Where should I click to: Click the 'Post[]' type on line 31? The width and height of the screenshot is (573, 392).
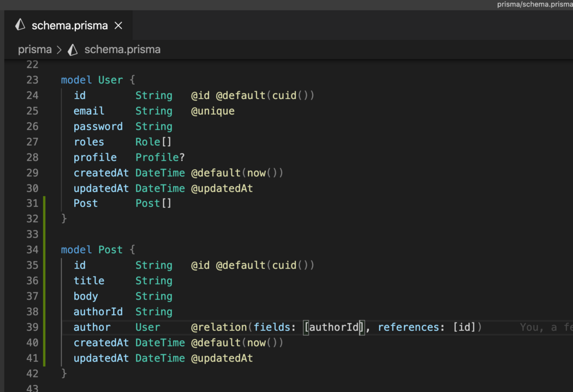pos(153,203)
